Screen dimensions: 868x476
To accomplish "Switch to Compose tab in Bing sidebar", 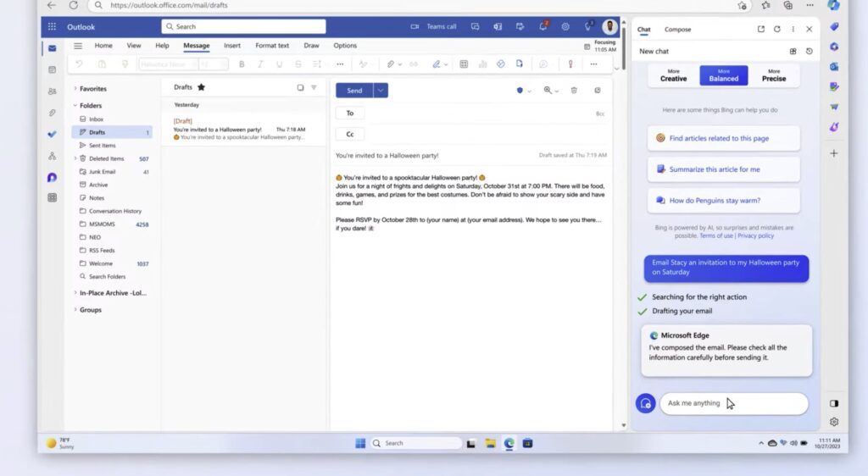I will pos(677,30).
